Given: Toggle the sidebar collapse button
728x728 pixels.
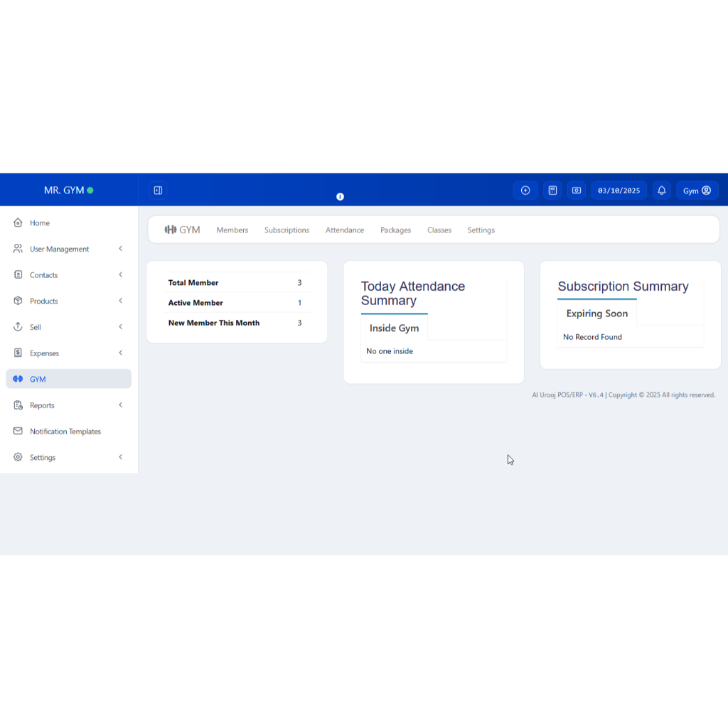Looking at the screenshot, I should (x=158, y=191).
